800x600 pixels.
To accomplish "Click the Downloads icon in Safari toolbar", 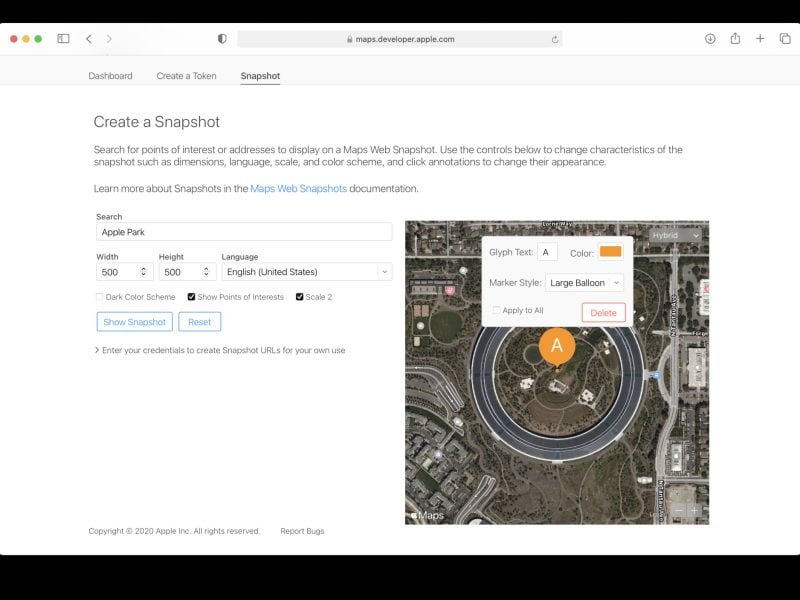I will (710, 39).
